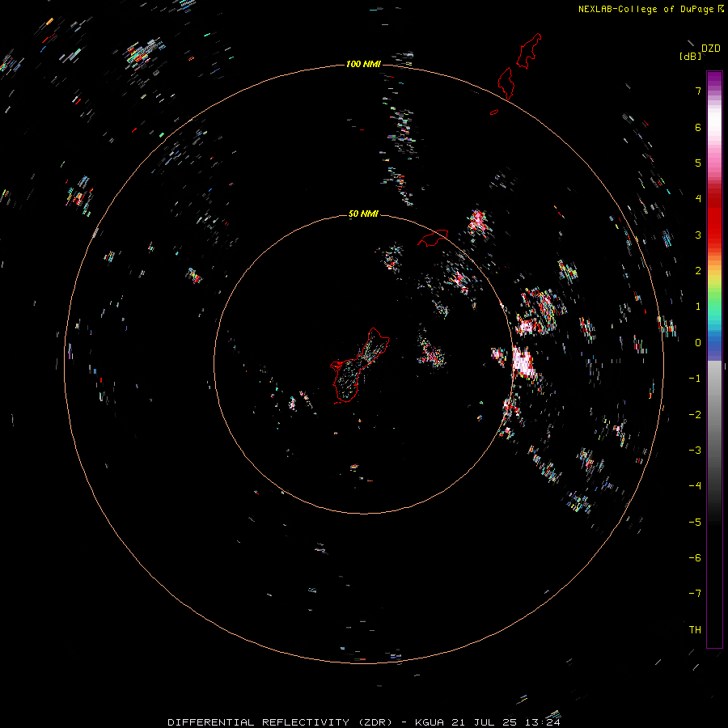Screen dimensions: 728x728
Task: Click the DZD legend title
Action: click(x=711, y=49)
